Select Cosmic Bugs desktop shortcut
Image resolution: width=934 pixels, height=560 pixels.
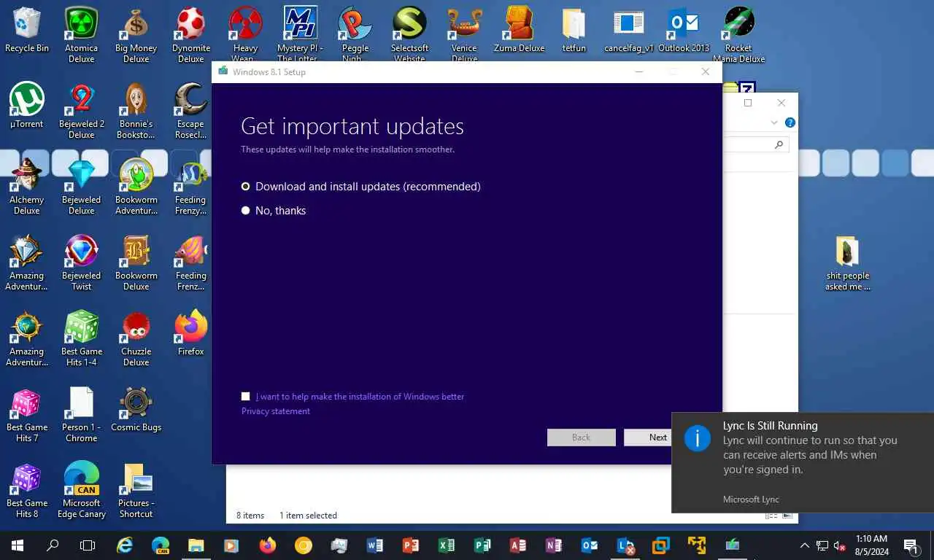click(136, 410)
